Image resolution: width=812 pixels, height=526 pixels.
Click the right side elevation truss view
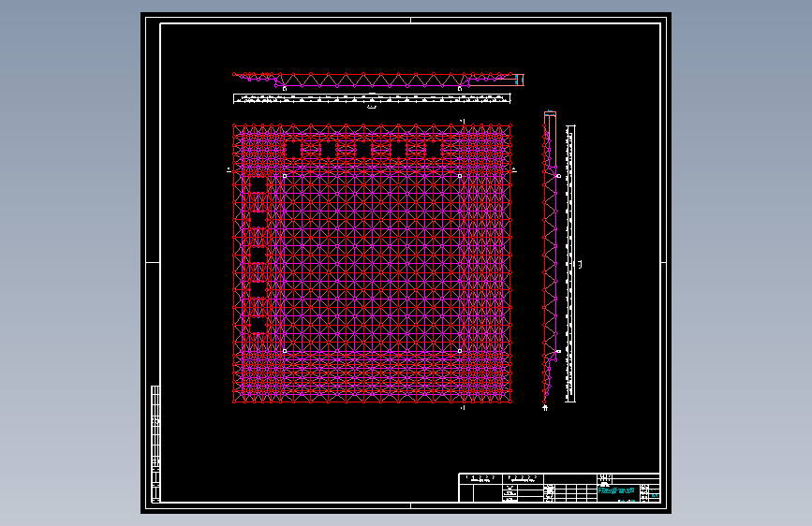(550, 257)
